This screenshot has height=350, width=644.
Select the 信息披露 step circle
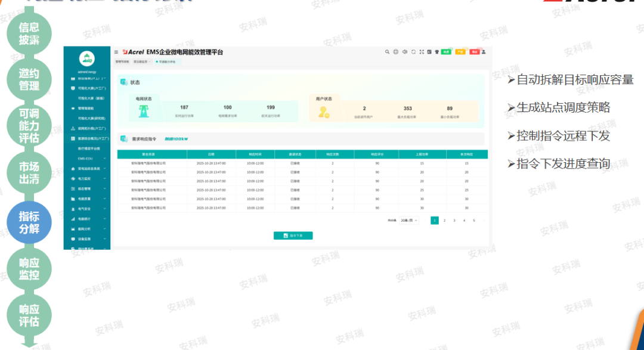pos(29,33)
